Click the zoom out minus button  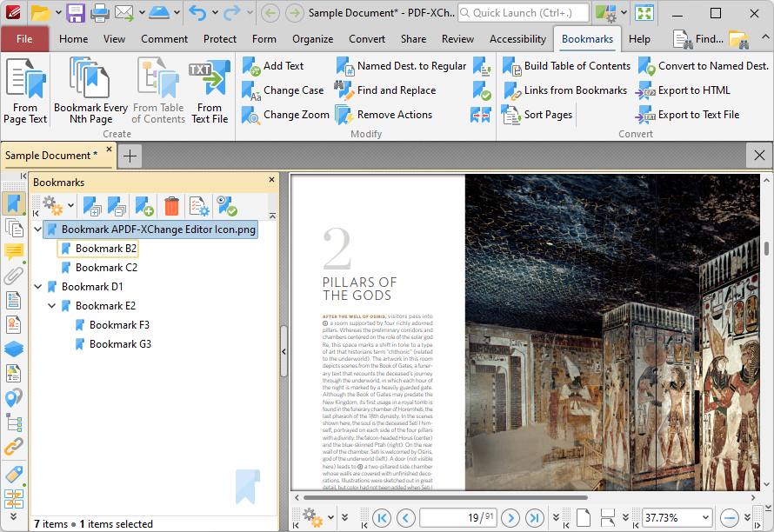click(x=729, y=518)
